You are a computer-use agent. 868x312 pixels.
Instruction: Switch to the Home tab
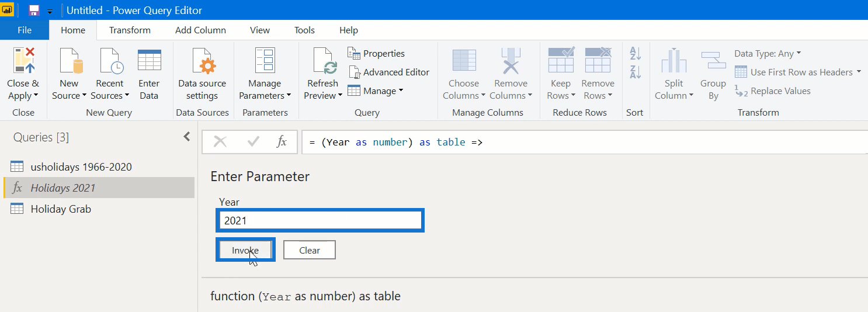[73, 30]
